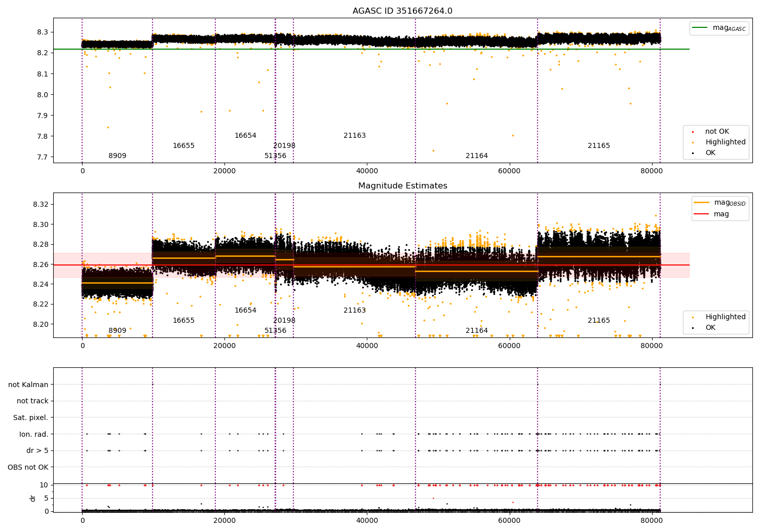Click the 7.7 tick on the top y-axis
The width and height of the screenshot is (760, 532).
coord(43,157)
